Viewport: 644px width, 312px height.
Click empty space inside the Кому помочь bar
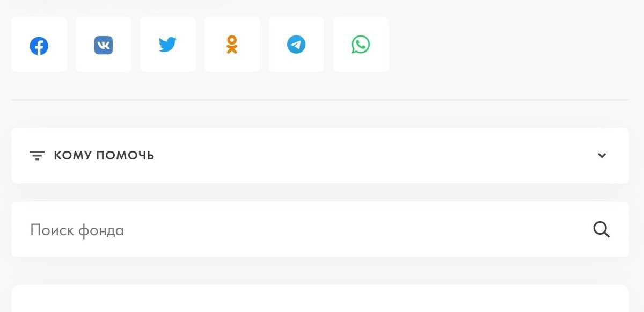(376, 156)
